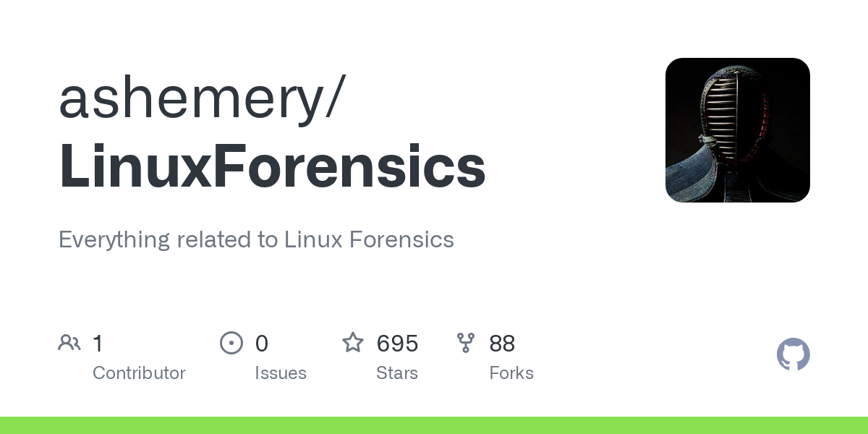Click the contributors people icon

(x=69, y=343)
